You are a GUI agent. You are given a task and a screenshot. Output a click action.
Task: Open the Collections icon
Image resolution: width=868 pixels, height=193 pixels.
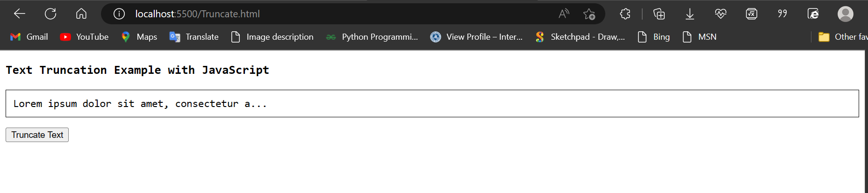coord(659,14)
